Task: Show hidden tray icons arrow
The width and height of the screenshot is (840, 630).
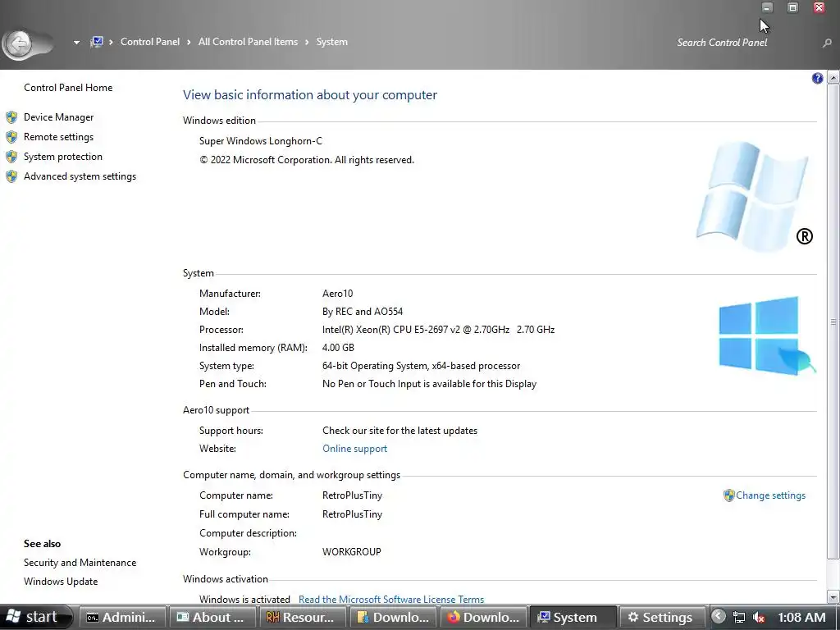Action: (719, 617)
